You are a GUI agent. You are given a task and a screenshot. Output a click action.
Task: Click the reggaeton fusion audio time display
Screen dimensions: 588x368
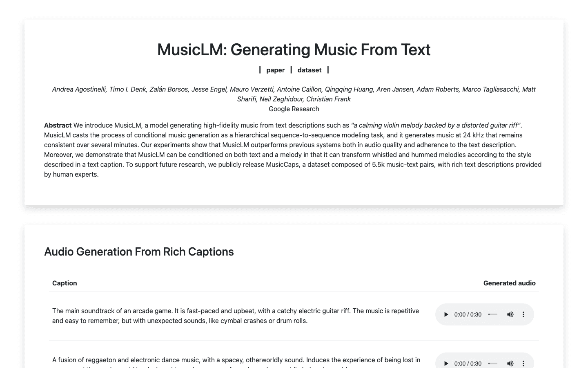pos(468,363)
